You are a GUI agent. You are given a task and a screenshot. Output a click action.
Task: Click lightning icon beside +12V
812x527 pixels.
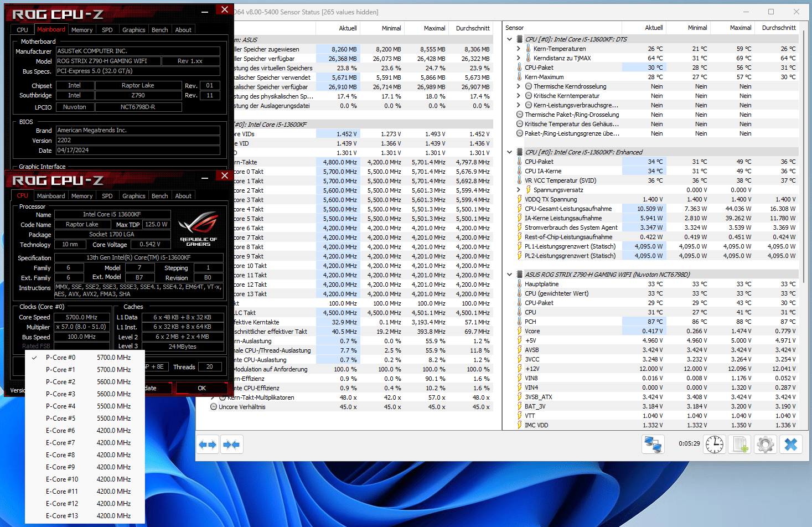[520, 369]
